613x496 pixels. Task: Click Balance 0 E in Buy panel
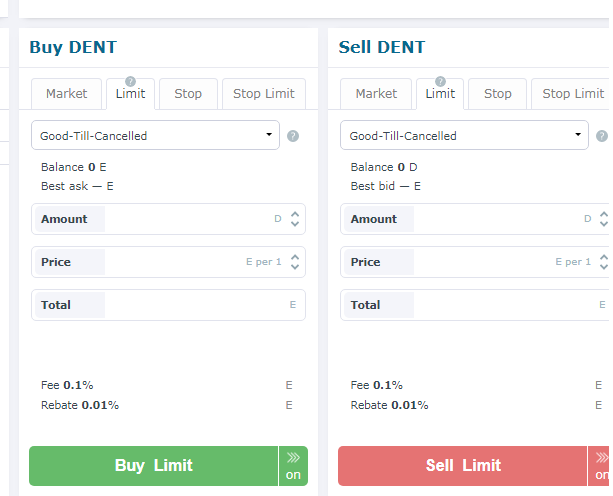[73, 167]
